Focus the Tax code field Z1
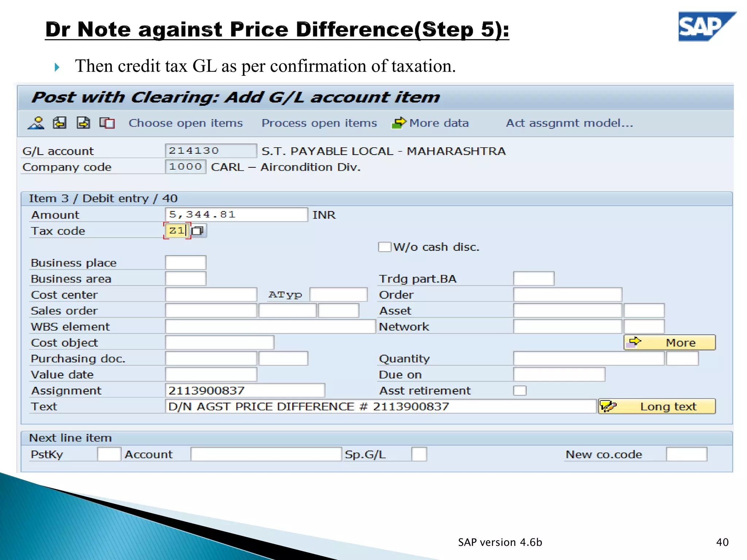Viewport: 747px width, 560px height. [x=177, y=230]
